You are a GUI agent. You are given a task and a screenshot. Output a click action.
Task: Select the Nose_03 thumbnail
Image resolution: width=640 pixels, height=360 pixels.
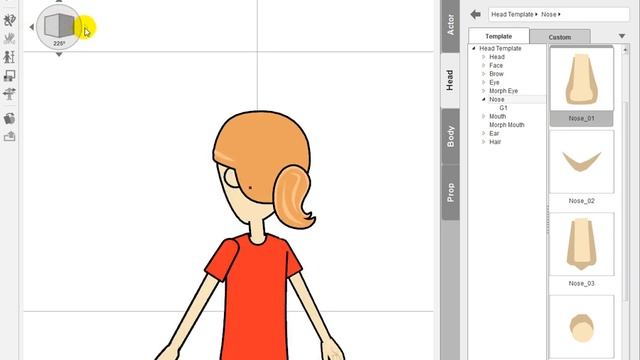coord(582,244)
